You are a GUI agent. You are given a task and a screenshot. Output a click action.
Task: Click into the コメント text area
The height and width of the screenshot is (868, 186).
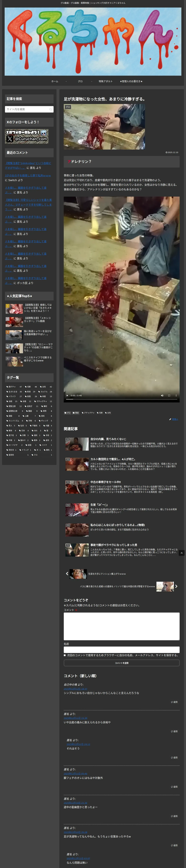pyautogui.click(x=122, y=626)
